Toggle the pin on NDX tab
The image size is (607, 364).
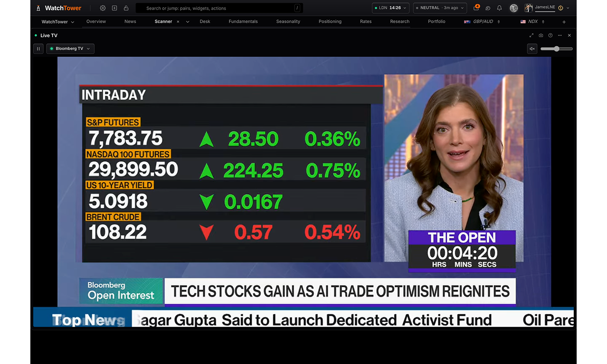[x=543, y=22]
